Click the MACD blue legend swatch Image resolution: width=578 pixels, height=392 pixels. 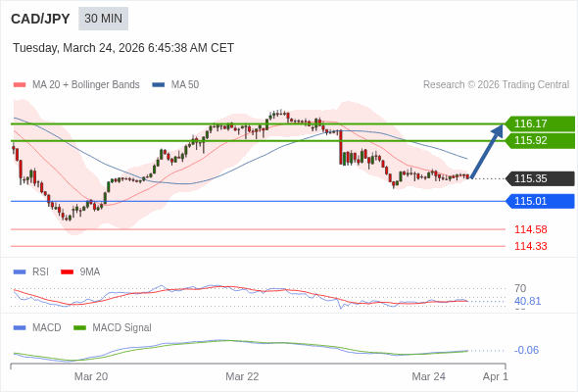20,328
